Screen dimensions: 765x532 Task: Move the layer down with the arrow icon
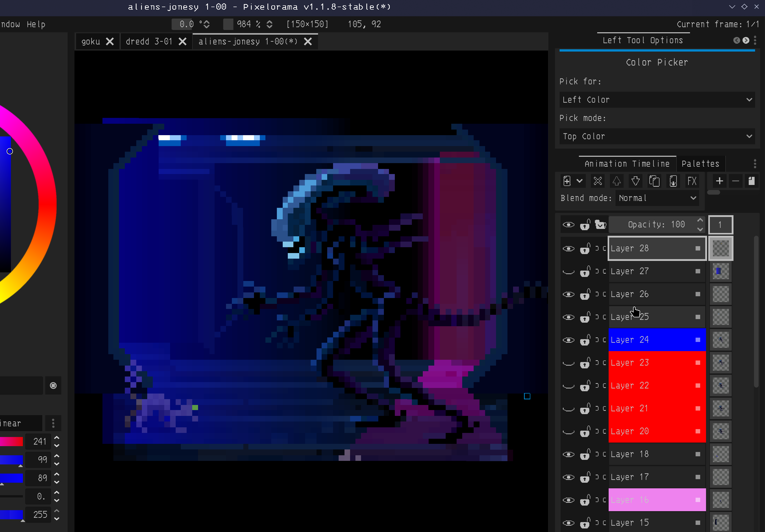pyautogui.click(x=635, y=181)
